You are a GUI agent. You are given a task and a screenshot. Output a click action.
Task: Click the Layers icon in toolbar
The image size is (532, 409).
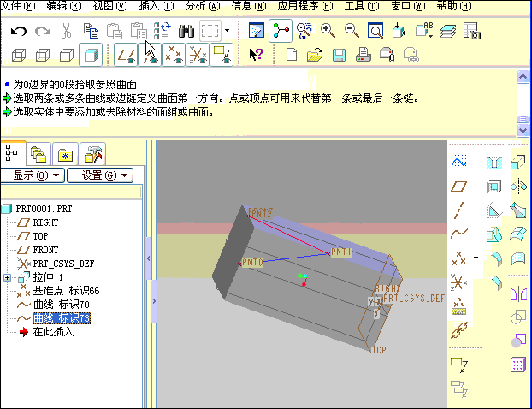448,31
